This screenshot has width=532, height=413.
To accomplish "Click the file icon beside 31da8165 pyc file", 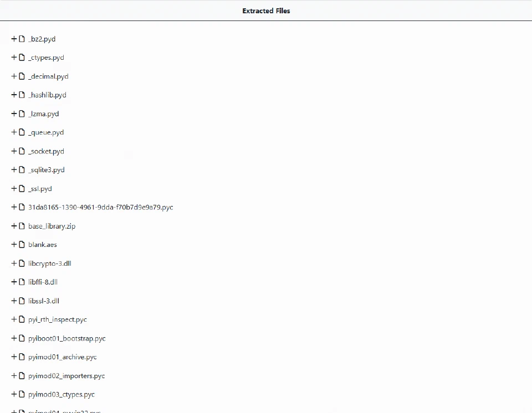I will (x=22, y=207).
